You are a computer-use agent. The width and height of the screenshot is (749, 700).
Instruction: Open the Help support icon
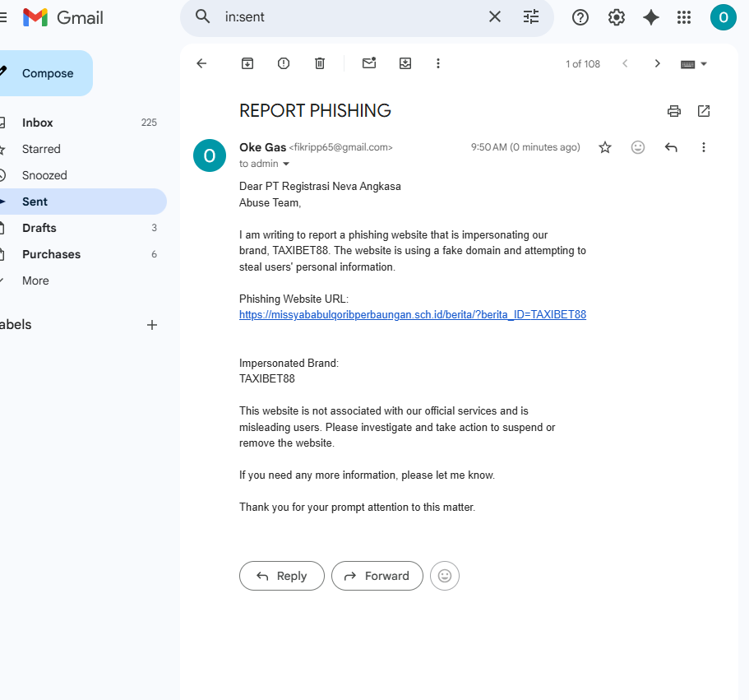580,17
